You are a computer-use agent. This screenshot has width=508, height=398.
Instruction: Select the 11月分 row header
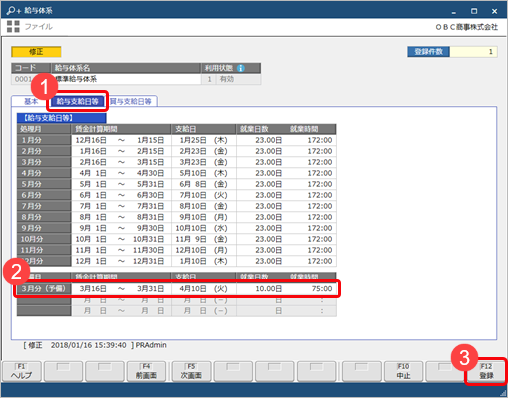[x=44, y=250]
